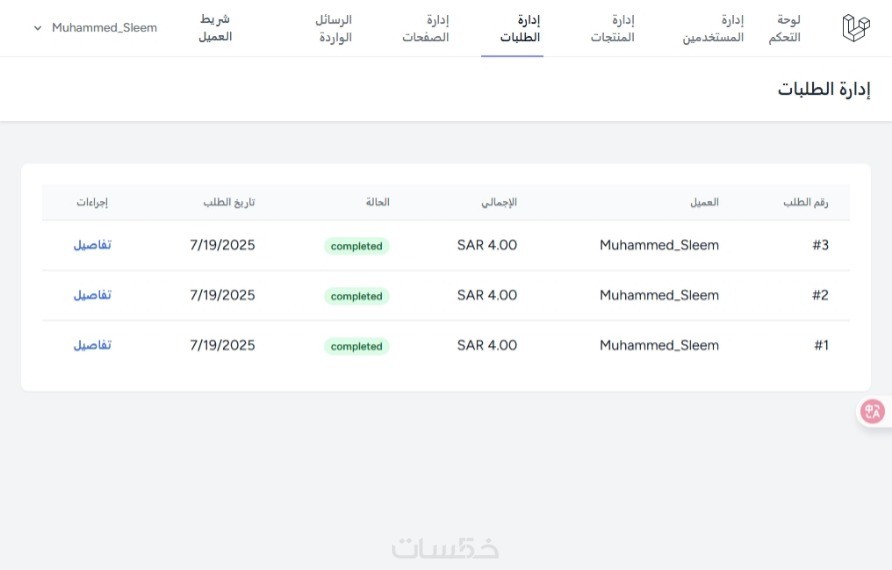Click the تاريخ الطلب column header
Screen dimensions: 892x570
click(229, 202)
